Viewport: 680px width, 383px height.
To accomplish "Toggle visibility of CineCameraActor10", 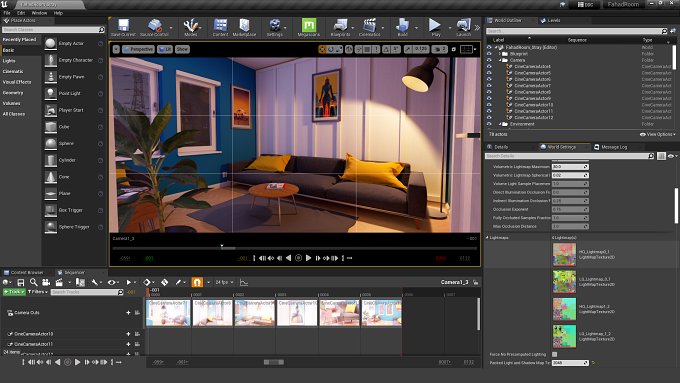I will (x=489, y=105).
